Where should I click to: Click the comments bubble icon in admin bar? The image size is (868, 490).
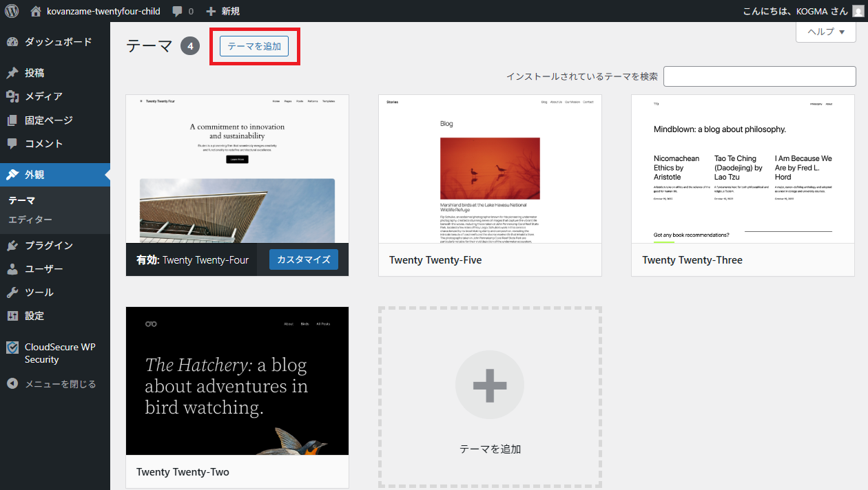178,11
